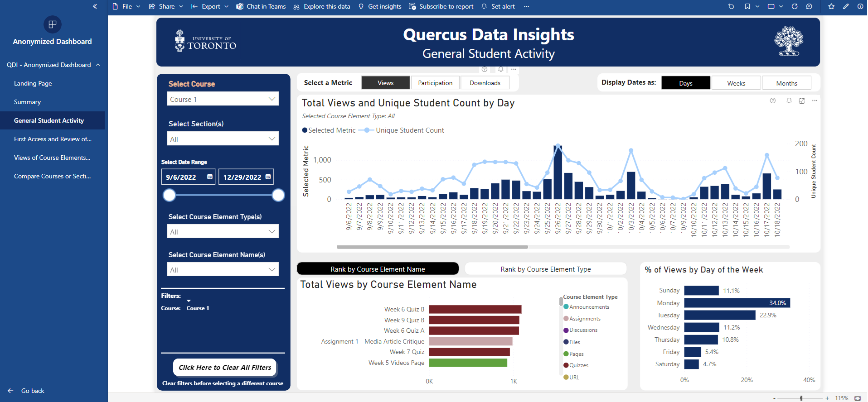Click the Bookmarks icon
Screen dimensions: 868x402
point(747,6)
